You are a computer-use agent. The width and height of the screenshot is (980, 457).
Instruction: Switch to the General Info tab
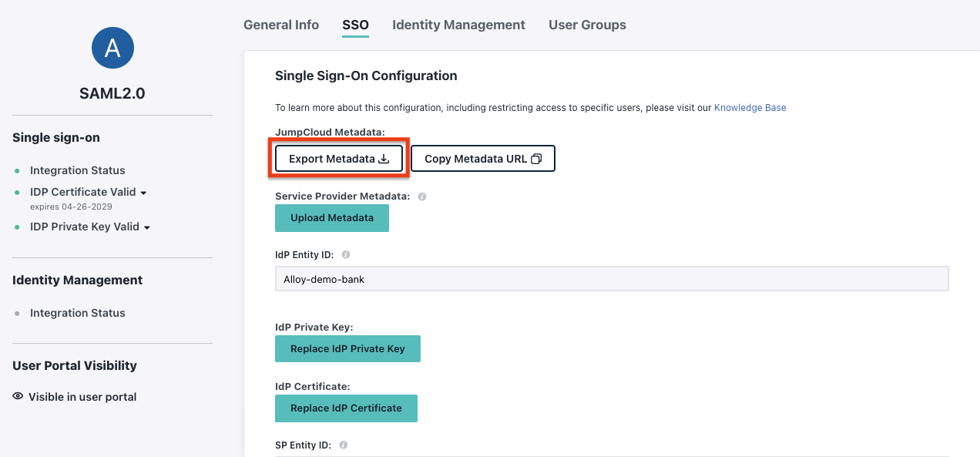click(x=281, y=25)
